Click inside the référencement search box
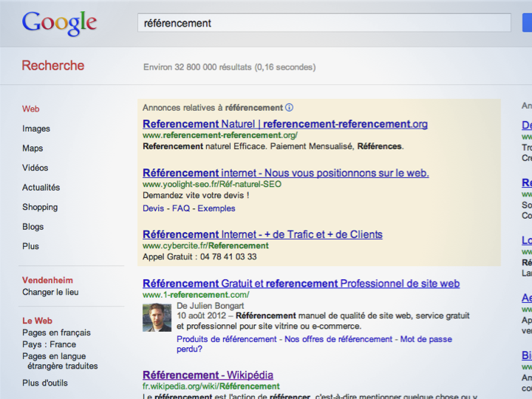The height and width of the screenshot is (399, 532). (324, 23)
